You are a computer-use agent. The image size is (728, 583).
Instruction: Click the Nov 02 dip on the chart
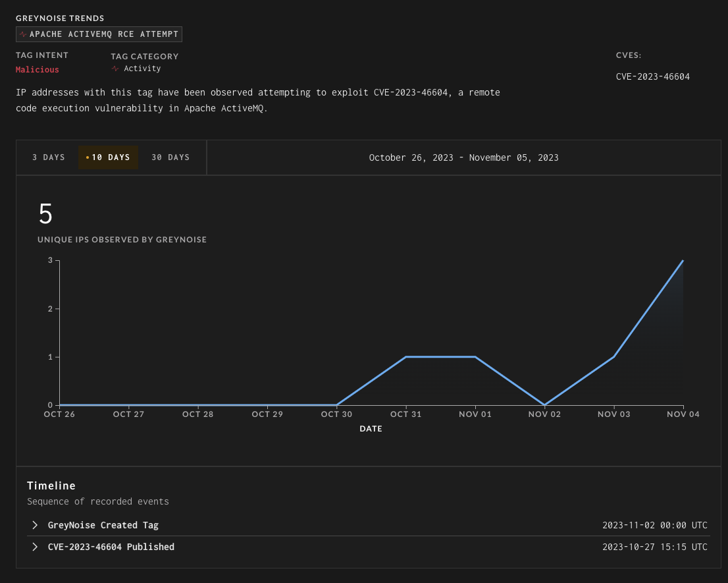pos(545,404)
